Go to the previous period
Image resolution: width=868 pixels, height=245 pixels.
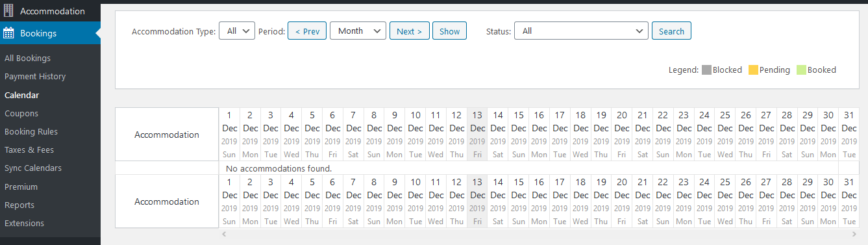point(307,31)
